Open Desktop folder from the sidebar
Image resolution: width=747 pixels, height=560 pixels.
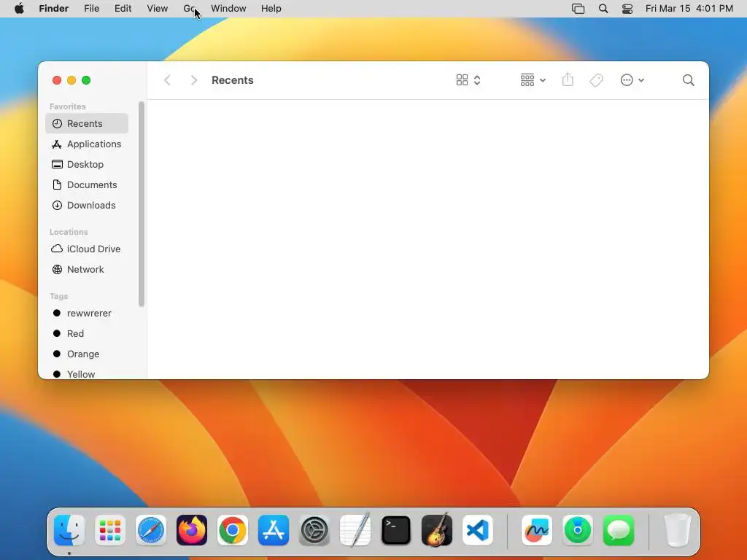click(87, 164)
